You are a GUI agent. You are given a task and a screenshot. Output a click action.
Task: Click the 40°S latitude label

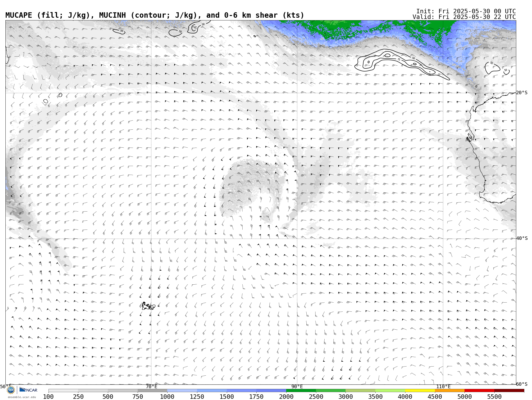pyautogui.click(x=522, y=238)
